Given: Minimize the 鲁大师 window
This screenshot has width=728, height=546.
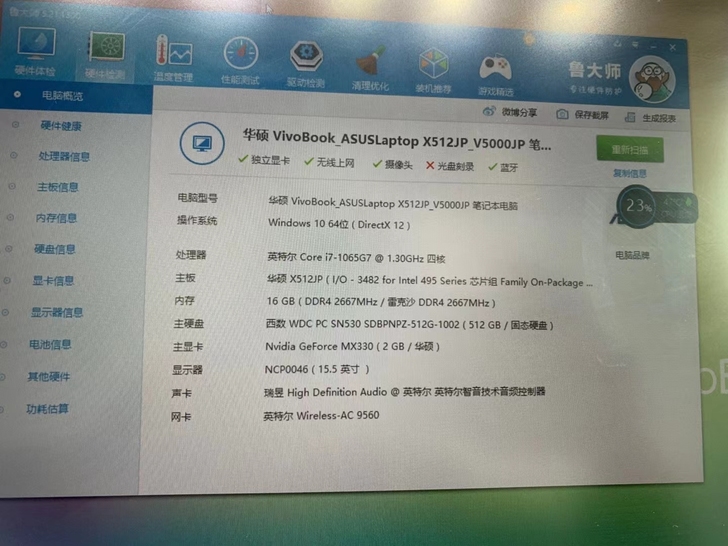Looking at the screenshot, I should pos(654,46).
